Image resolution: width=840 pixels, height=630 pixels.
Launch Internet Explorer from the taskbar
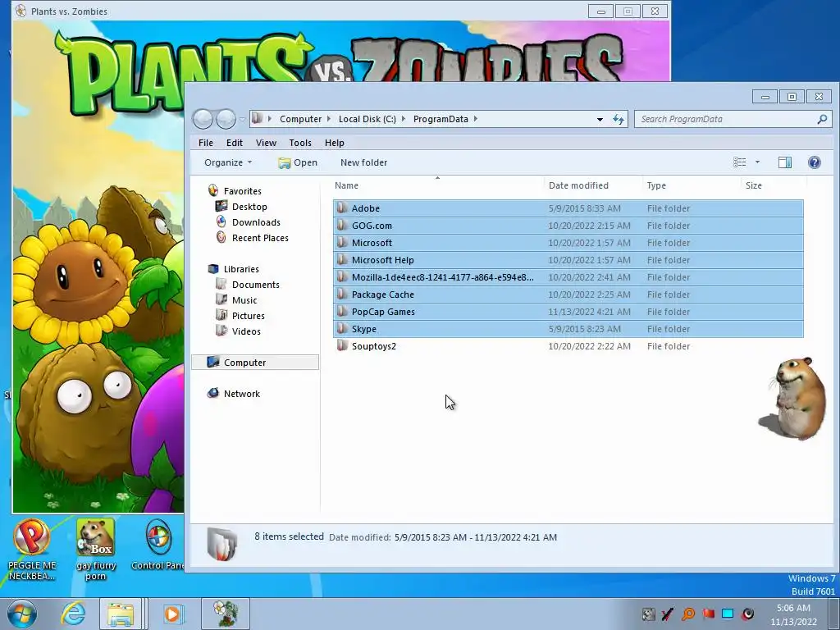point(73,614)
